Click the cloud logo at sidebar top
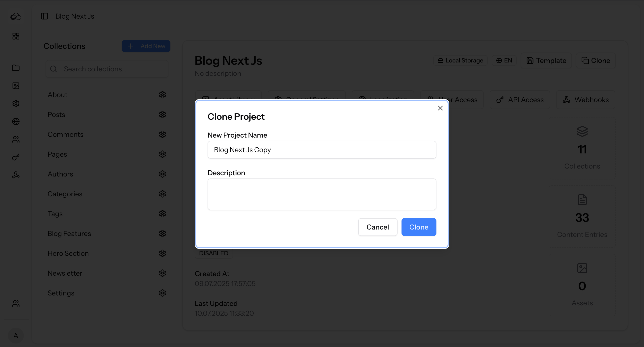 coord(16,17)
